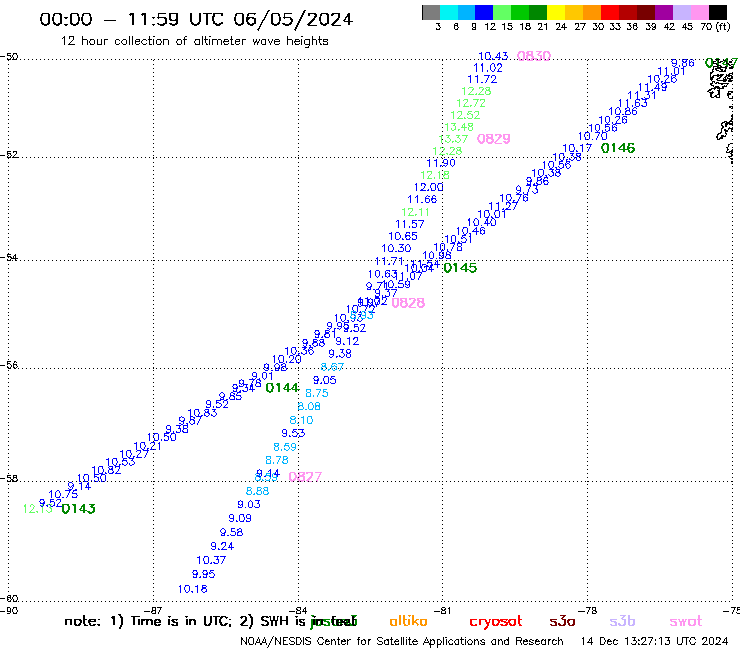Click the wave height value 9.03
Viewport: 740px width, 650px height.
tap(249, 505)
